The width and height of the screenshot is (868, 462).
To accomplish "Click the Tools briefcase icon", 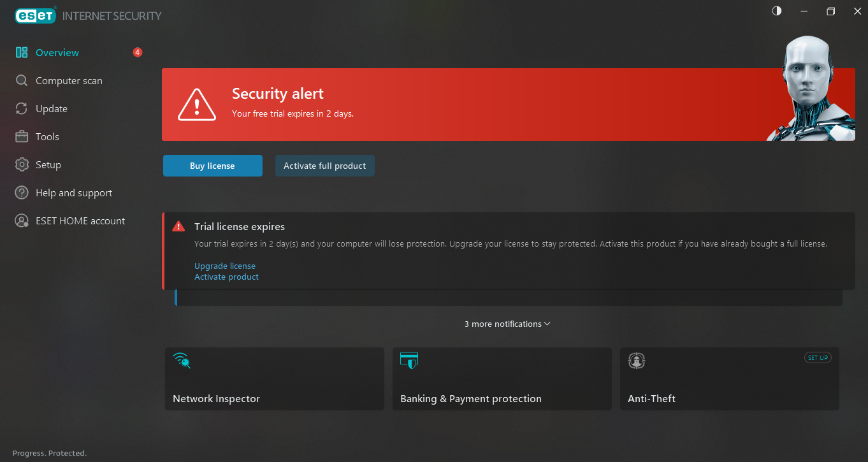I will 22,136.
